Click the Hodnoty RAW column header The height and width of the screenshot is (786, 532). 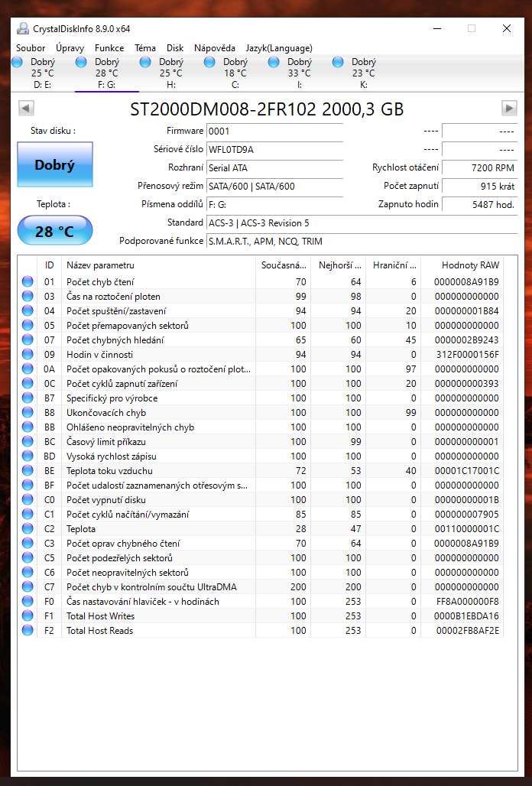[462, 265]
